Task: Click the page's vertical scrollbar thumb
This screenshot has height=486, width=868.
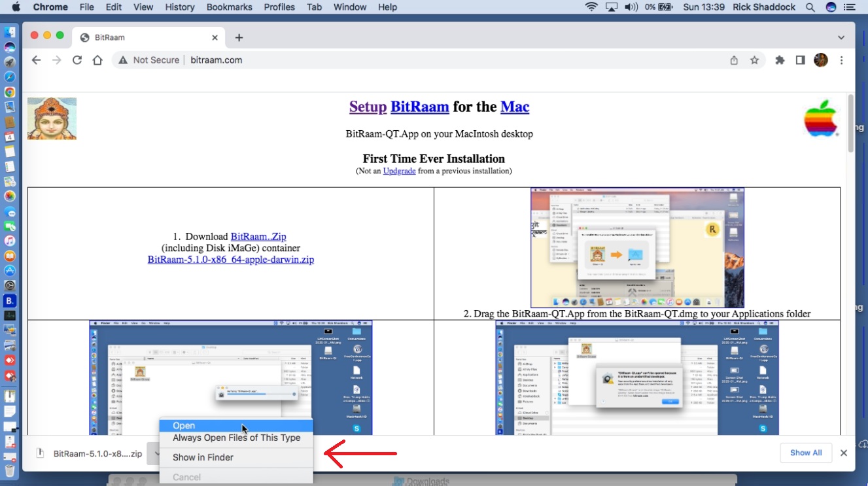Action: (850, 124)
